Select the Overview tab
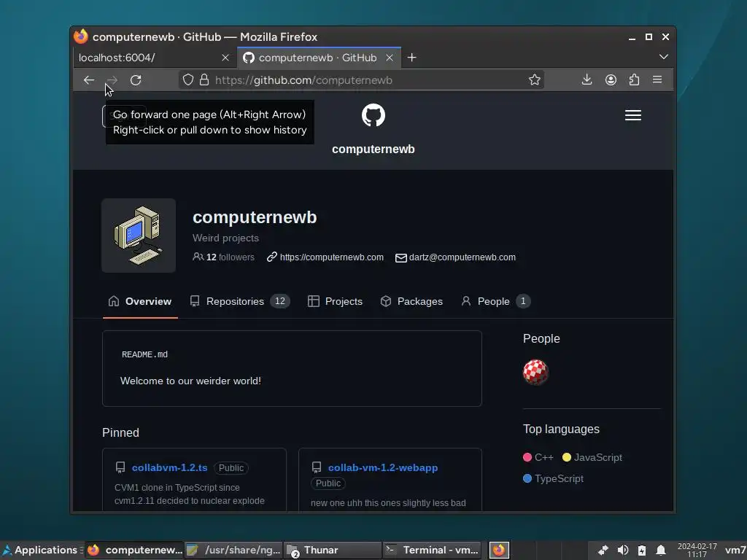747x560 pixels. pos(140,301)
